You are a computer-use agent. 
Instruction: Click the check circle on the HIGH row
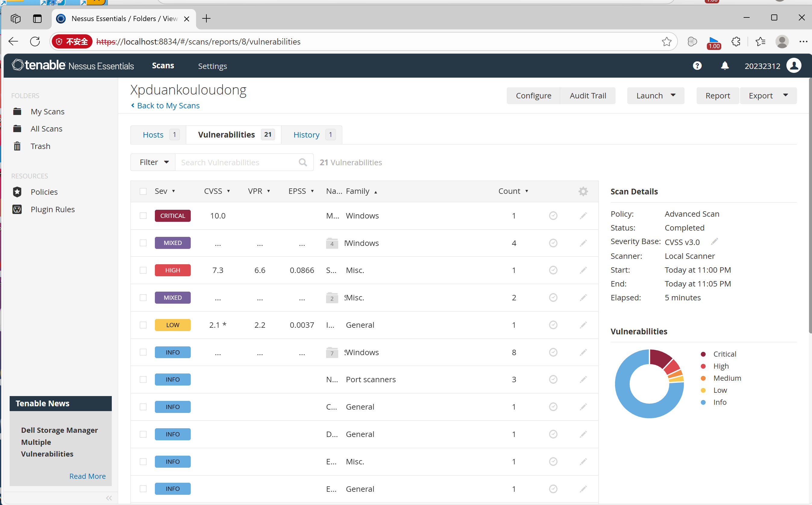[553, 270]
